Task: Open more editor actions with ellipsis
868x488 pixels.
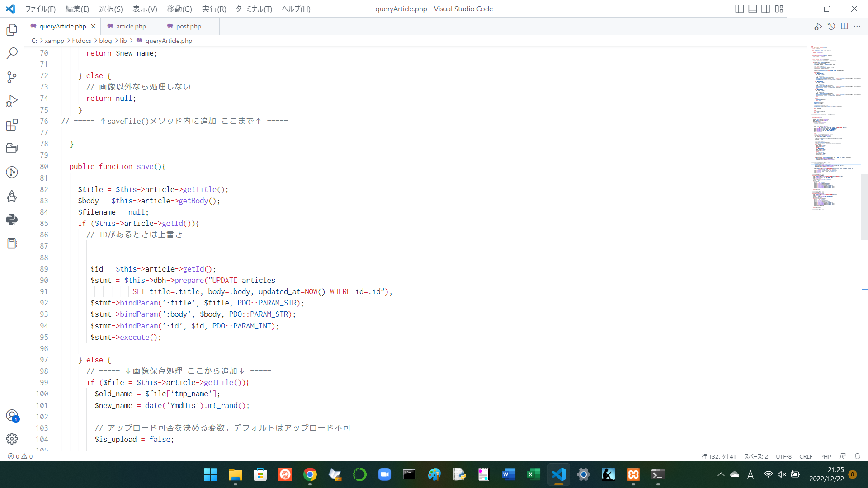Action: pos(858,26)
